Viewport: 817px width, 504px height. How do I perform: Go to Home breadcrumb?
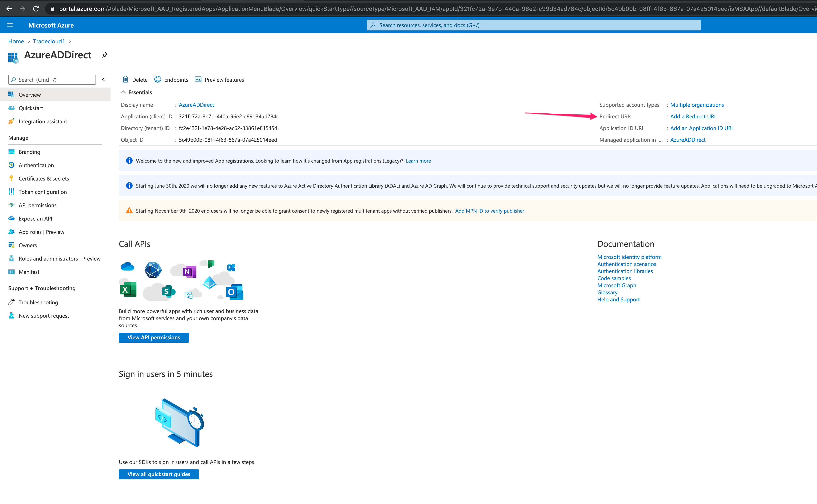(x=16, y=41)
